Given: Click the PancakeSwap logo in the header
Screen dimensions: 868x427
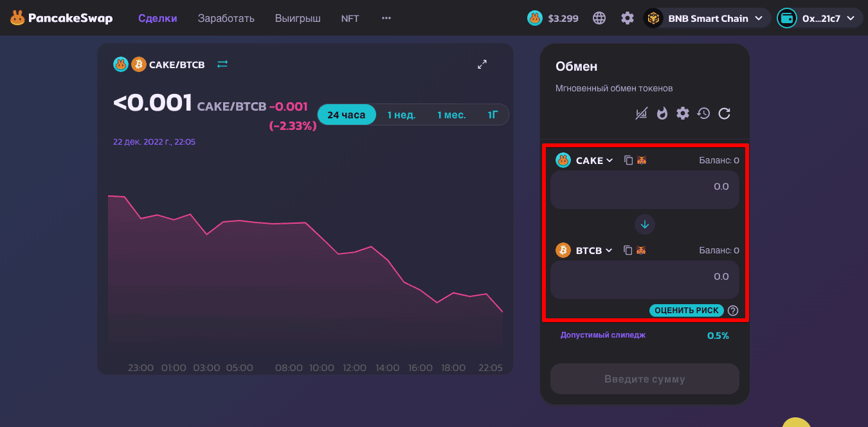Looking at the screenshot, I should tap(61, 18).
